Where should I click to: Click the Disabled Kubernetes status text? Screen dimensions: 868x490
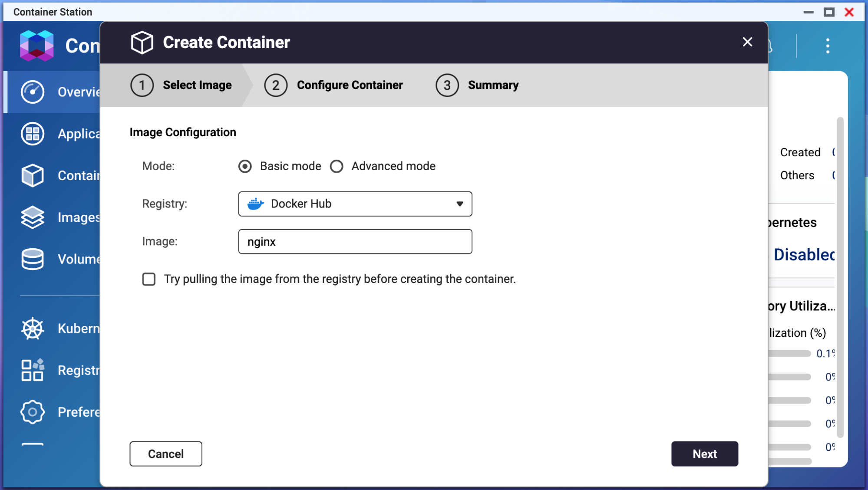pyautogui.click(x=804, y=255)
